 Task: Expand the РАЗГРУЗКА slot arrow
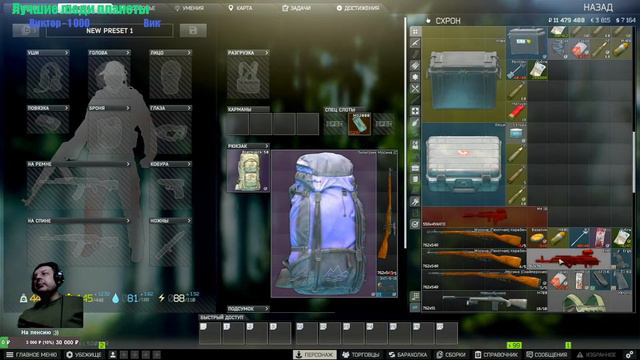[x=267, y=53]
